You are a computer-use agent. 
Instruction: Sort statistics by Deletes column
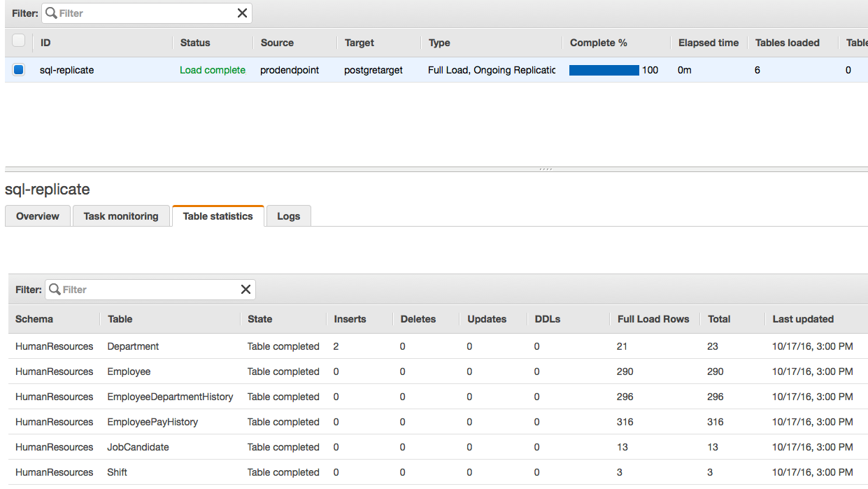click(x=418, y=319)
